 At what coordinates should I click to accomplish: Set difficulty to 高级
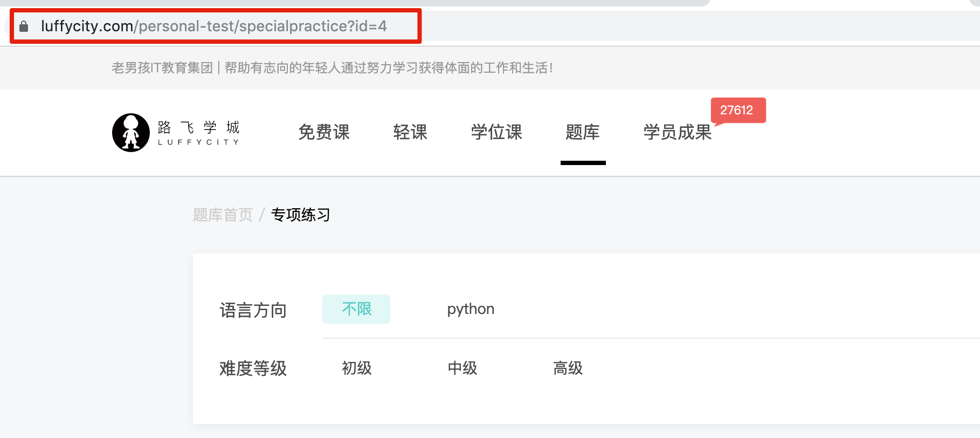568,368
